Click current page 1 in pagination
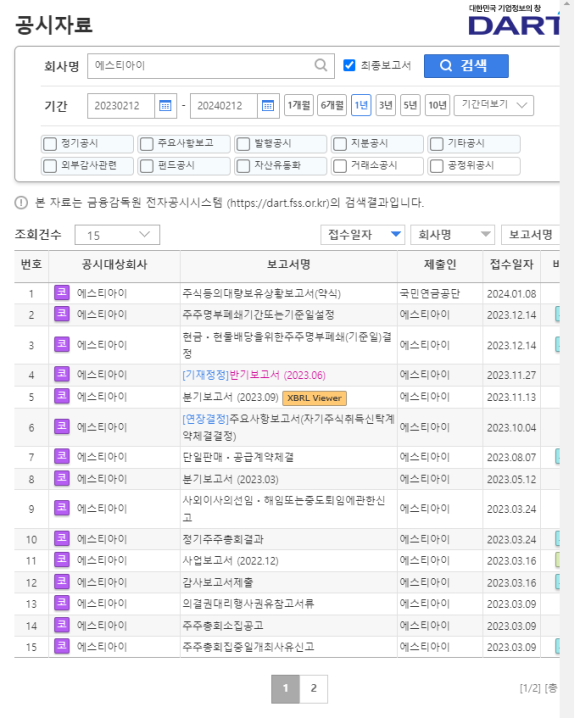580x718 pixels. click(x=285, y=688)
